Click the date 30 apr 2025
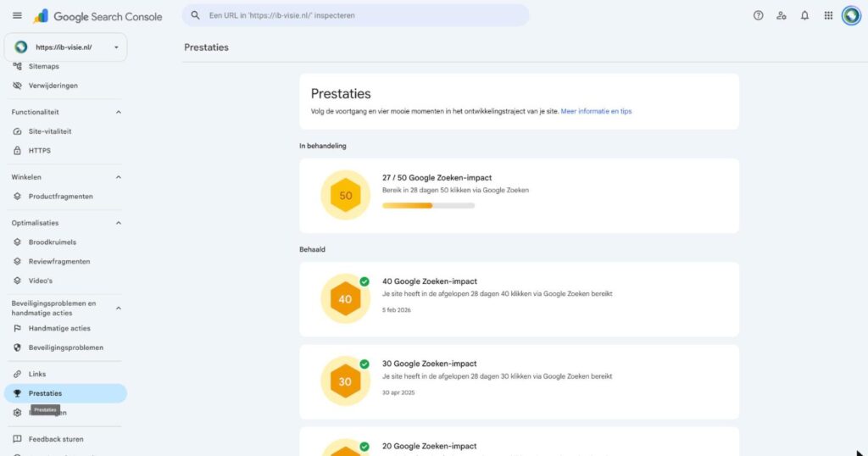868x456 pixels. [x=398, y=392]
